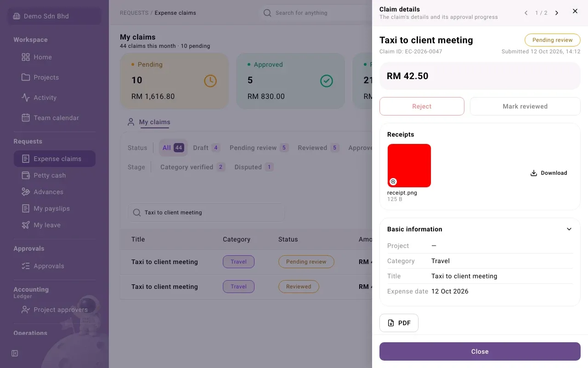Filter claims by Pending review status
The width and height of the screenshot is (588, 368).
pyautogui.click(x=259, y=148)
